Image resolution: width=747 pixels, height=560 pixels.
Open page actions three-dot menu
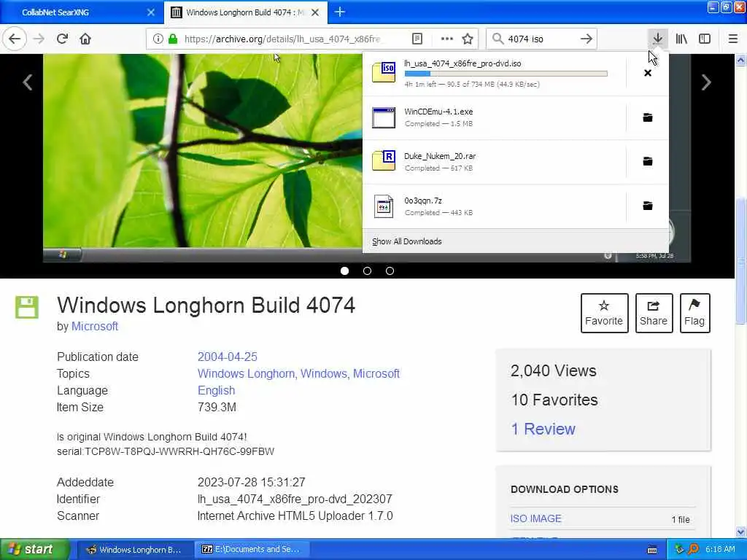point(447,39)
